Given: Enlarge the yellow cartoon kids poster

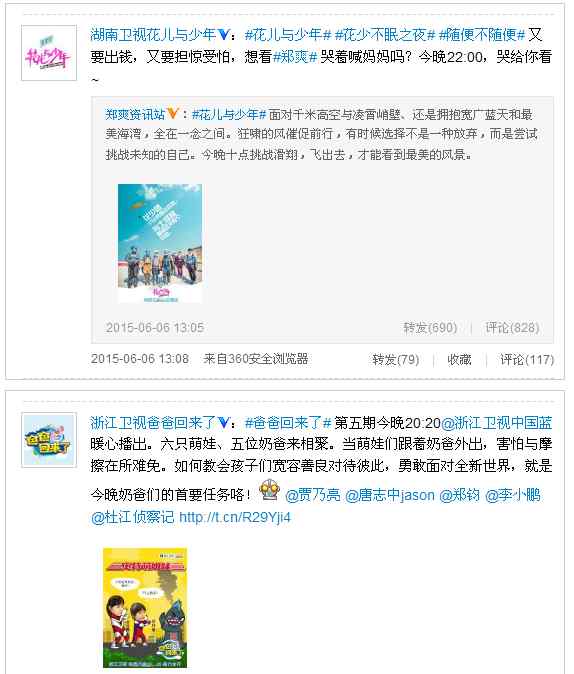Looking at the screenshot, I should (145, 608).
